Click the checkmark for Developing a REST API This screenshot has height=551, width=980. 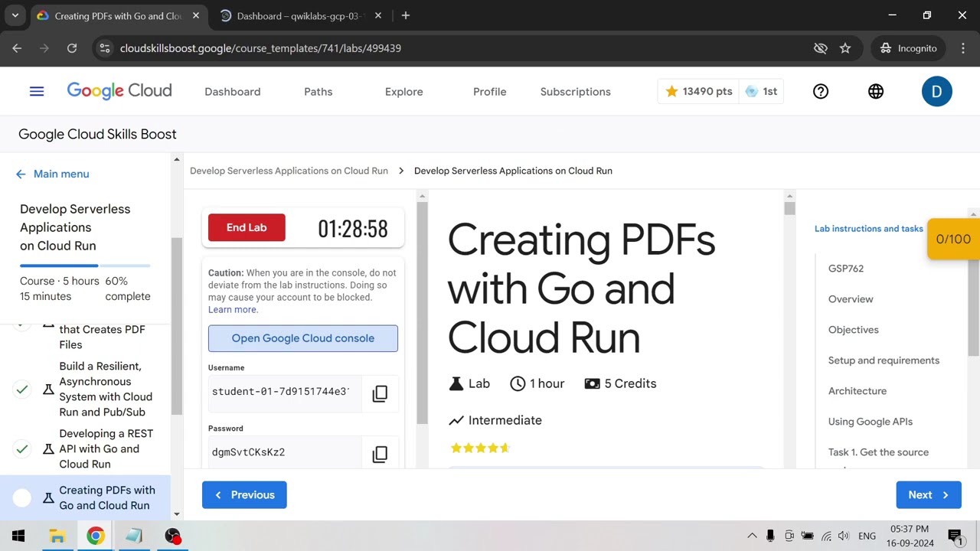pos(22,449)
